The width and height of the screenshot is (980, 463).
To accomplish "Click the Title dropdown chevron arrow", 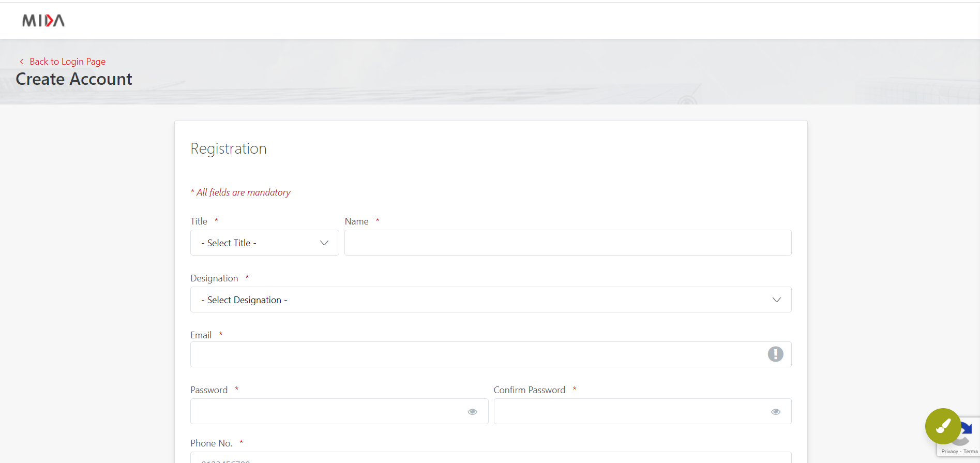I will click(324, 243).
